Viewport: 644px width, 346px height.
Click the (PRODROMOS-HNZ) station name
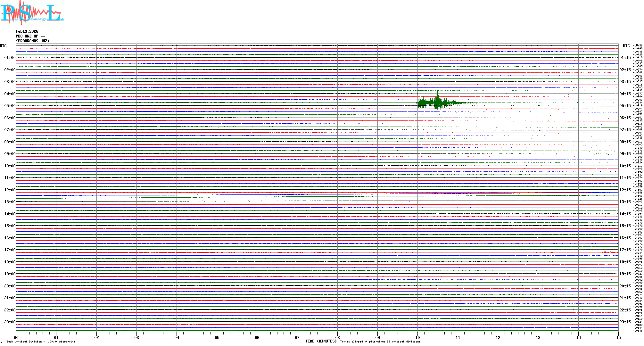[33, 41]
